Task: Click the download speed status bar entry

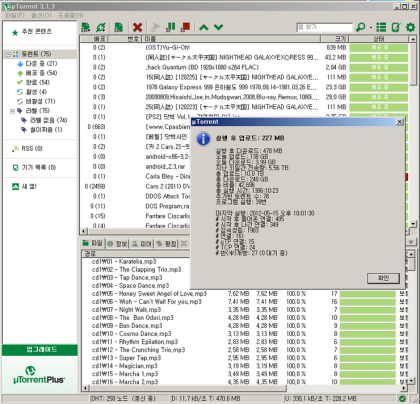Action: click(227, 398)
